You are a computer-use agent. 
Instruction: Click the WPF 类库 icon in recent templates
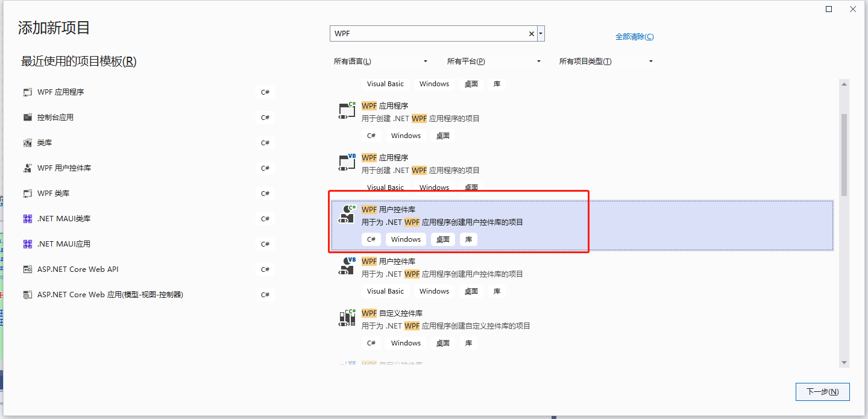(x=27, y=194)
